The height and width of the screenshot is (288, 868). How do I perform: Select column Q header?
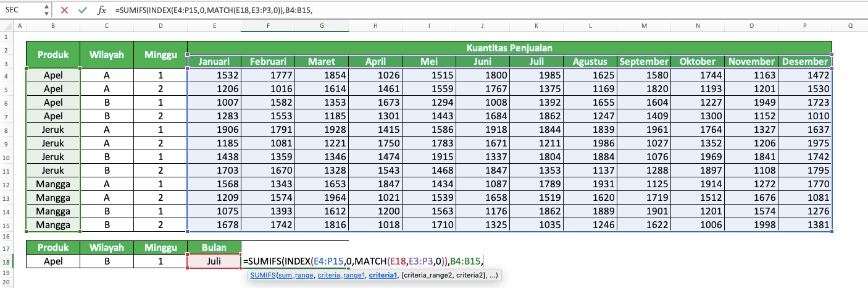850,26
